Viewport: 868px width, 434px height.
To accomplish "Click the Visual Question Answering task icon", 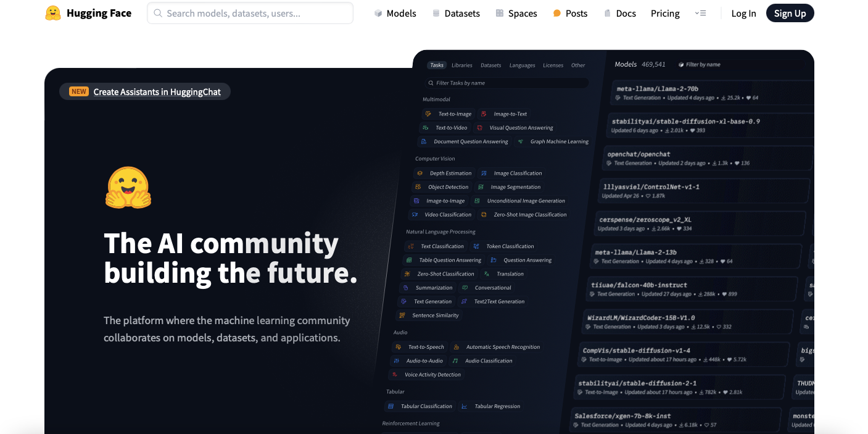I will (x=479, y=128).
